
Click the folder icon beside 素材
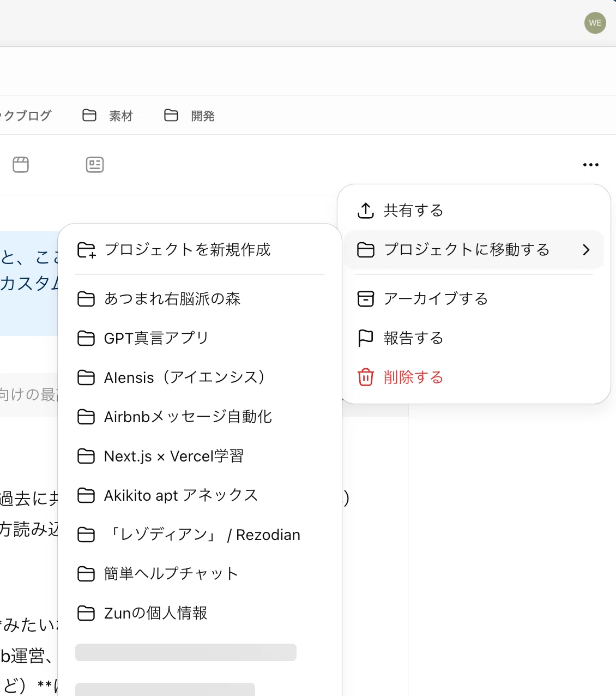(89, 116)
